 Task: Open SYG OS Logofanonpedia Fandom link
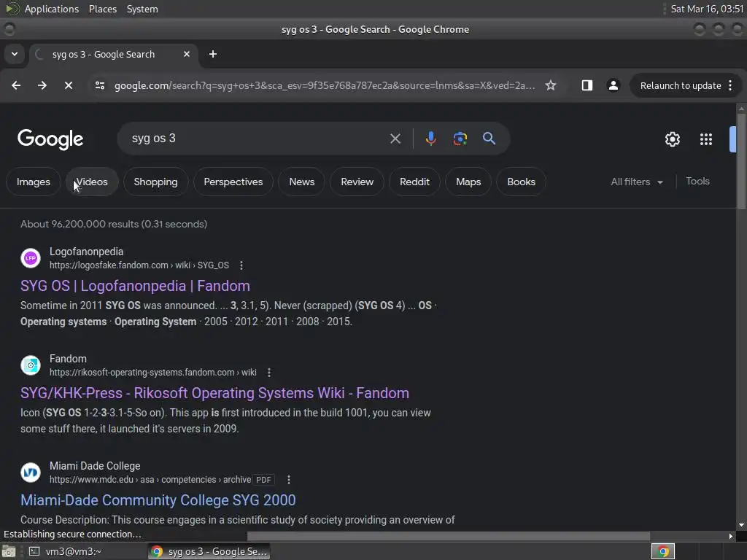click(135, 286)
